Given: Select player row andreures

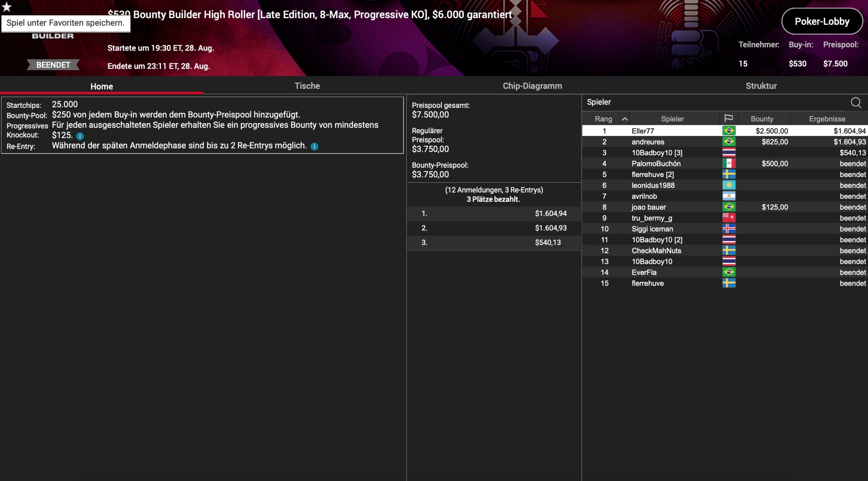Looking at the screenshot, I should tap(648, 142).
